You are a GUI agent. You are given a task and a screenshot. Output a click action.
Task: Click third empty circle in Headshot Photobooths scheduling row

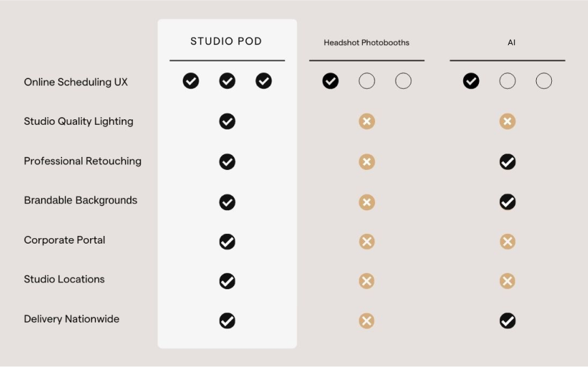point(403,81)
